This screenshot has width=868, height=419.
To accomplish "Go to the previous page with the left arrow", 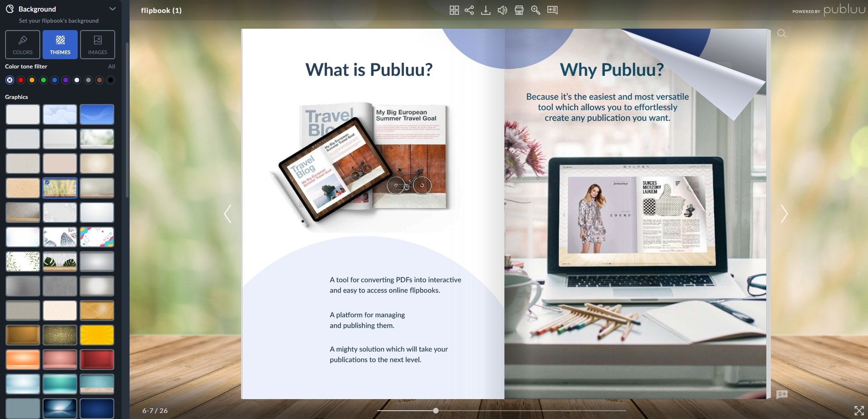I will [x=227, y=214].
